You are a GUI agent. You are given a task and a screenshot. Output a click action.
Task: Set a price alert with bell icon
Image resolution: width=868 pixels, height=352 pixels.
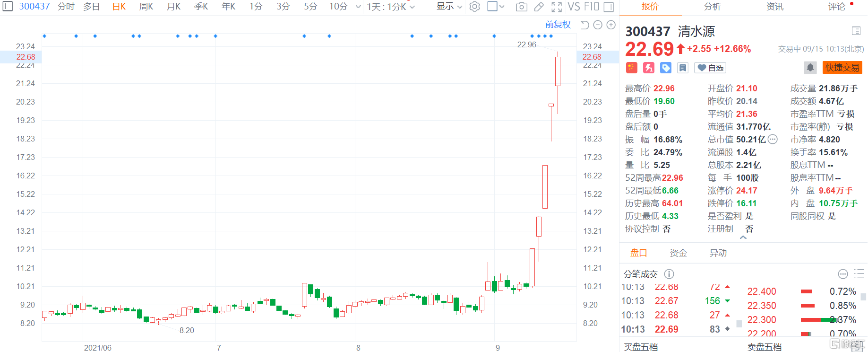[x=810, y=68]
